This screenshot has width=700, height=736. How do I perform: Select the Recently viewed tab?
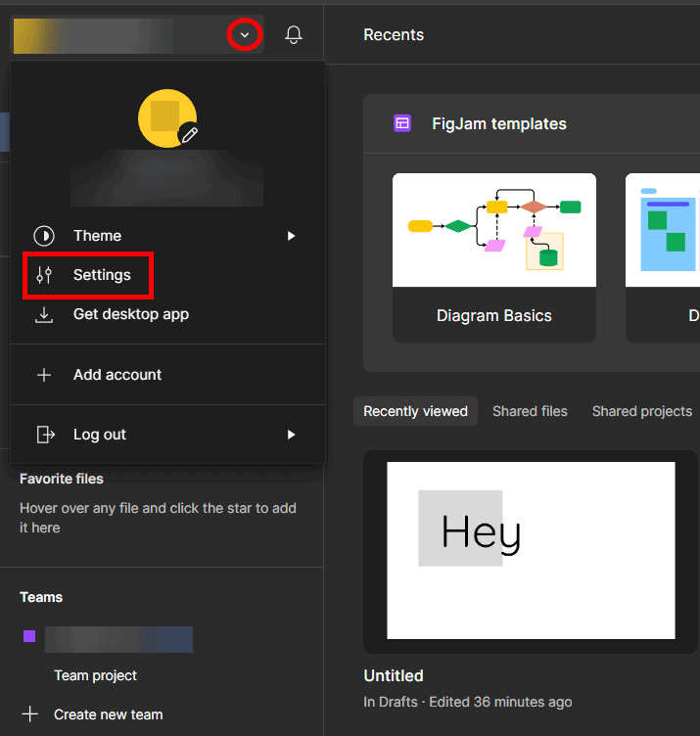(x=415, y=411)
